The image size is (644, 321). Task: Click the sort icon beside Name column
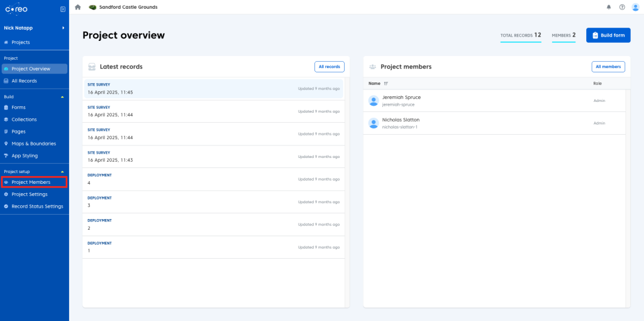point(386,83)
